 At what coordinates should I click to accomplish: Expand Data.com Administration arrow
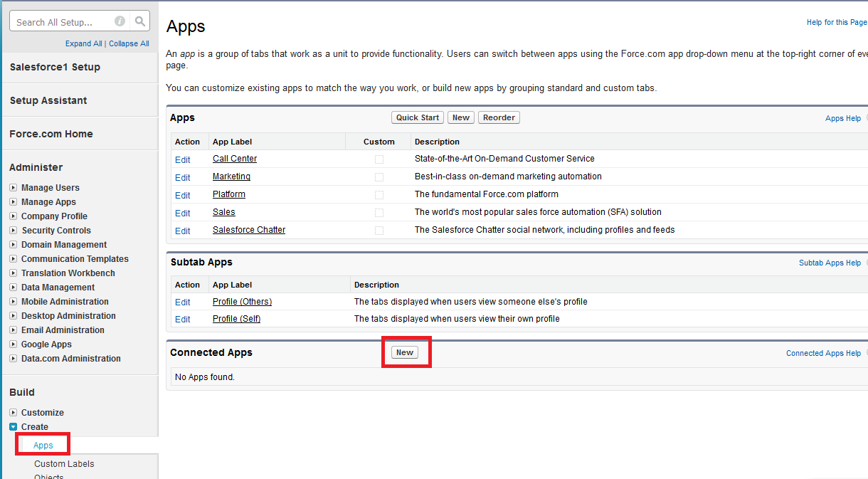point(14,359)
